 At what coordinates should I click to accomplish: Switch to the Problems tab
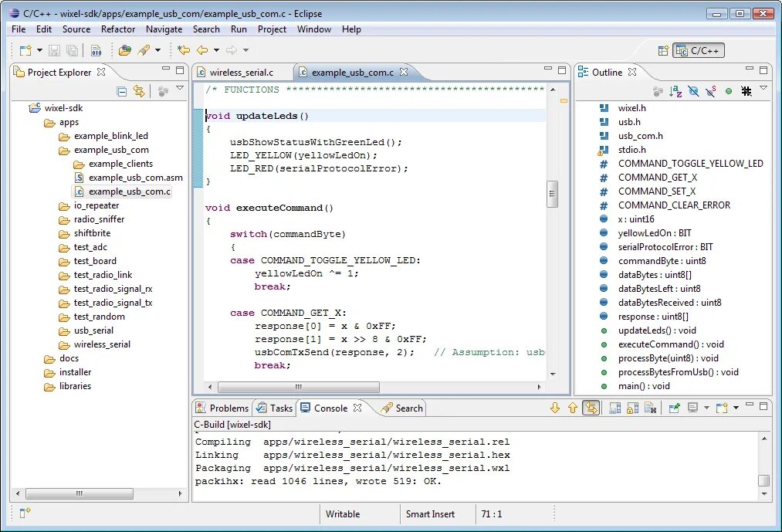click(x=222, y=408)
